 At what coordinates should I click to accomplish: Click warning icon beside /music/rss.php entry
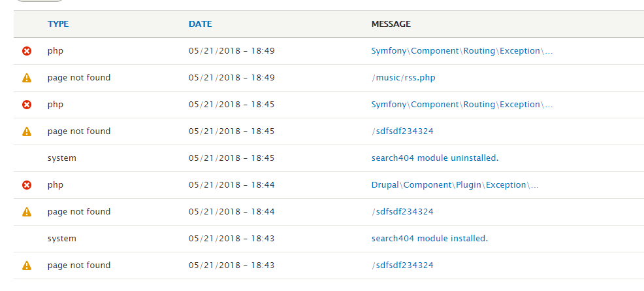pos(27,78)
